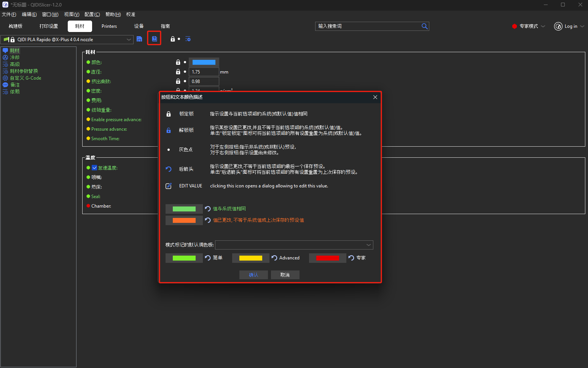Screen dimensions: 588x368
Task: Open the 窗口(W) menu
Action: (50, 14)
